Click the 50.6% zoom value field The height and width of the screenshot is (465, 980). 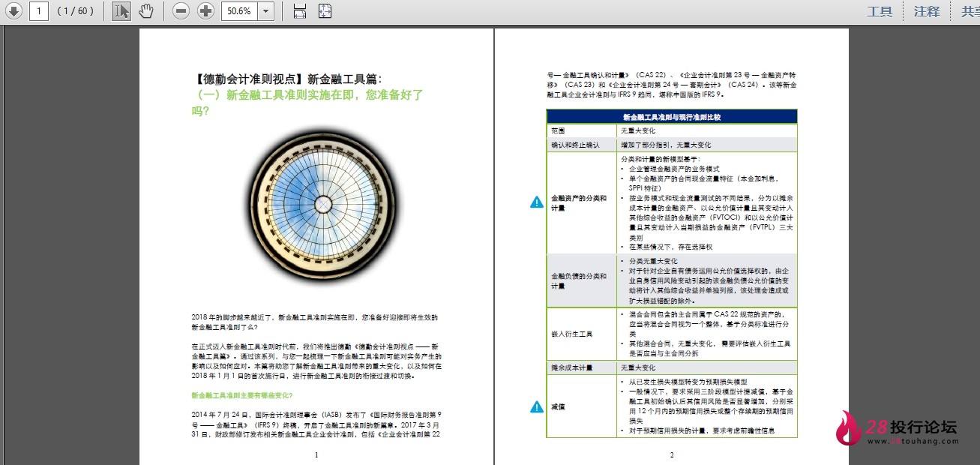(240, 11)
